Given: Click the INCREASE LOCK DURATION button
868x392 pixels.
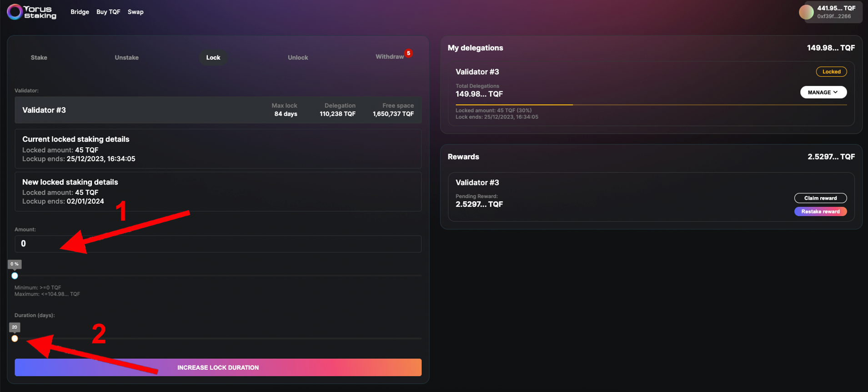Looking at the screenshot, I should point(218,367).
